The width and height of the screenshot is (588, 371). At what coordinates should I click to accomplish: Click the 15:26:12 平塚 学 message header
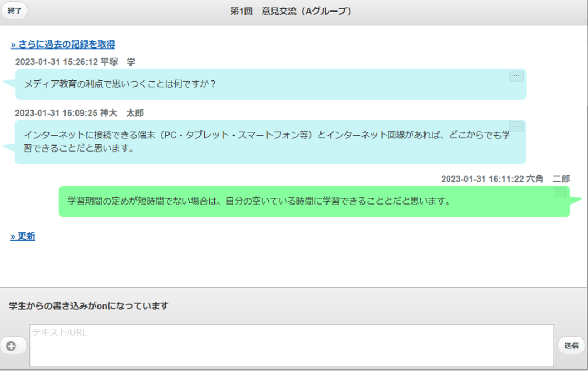point(75,62)
